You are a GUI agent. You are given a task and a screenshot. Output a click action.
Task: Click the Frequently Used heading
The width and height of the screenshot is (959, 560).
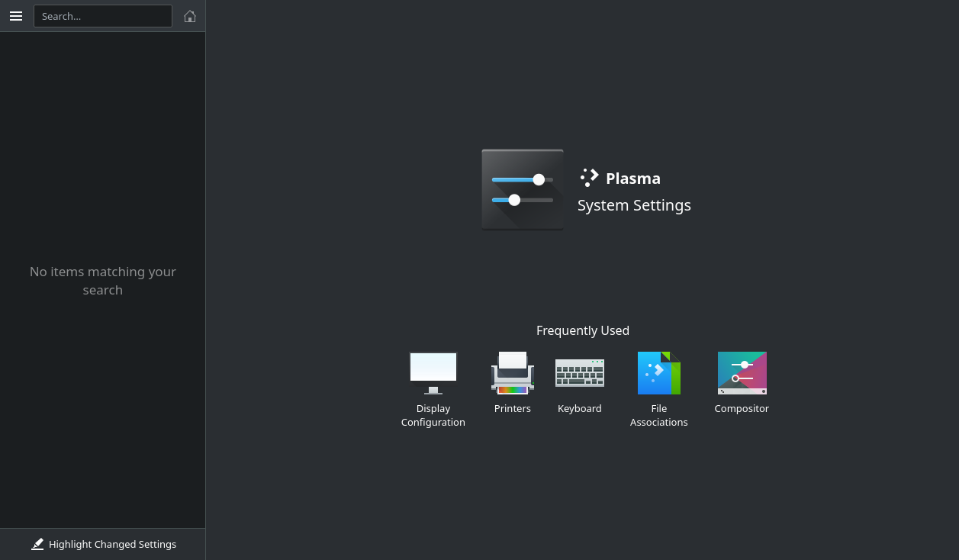tap(582, 330)
